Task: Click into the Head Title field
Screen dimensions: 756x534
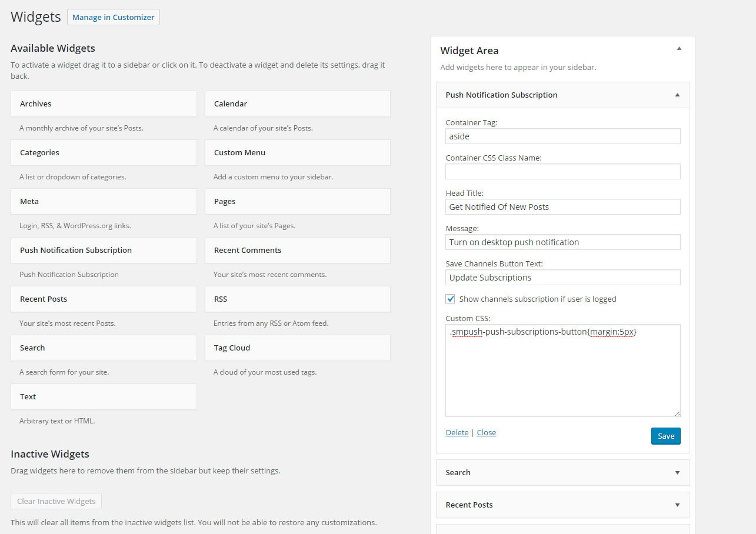Action: (562, 207)
